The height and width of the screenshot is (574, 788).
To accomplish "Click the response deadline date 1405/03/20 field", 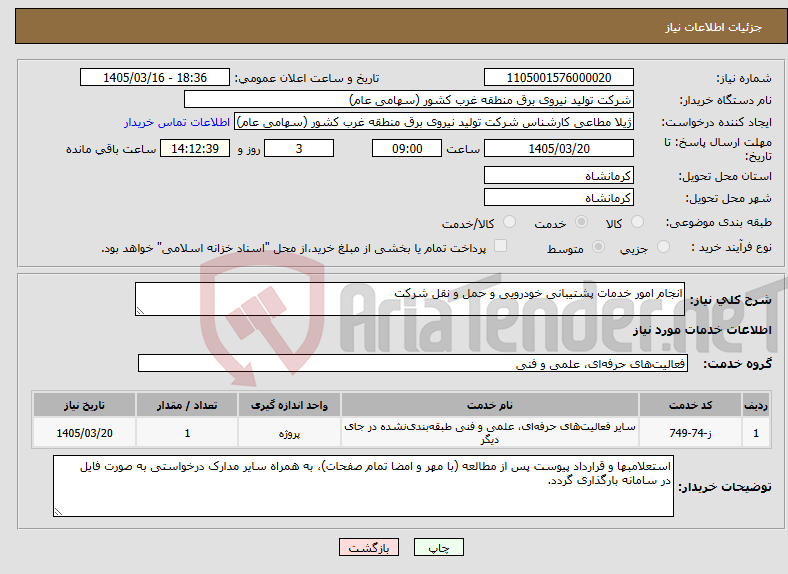I will (x=558, y=149).
